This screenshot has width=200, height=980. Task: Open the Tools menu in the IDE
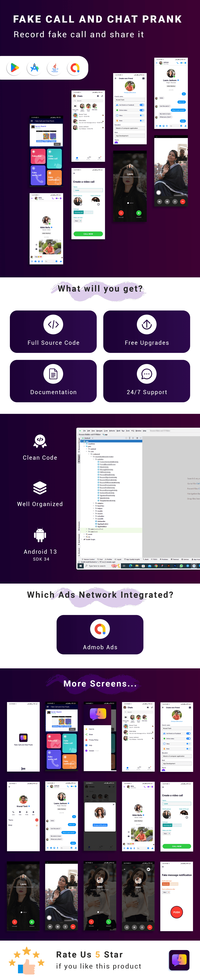pyautogui.click(x=128, y=431)
